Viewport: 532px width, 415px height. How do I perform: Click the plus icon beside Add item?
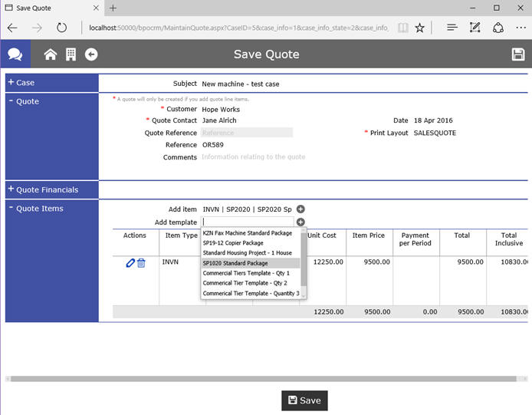[x=300, y=209]
